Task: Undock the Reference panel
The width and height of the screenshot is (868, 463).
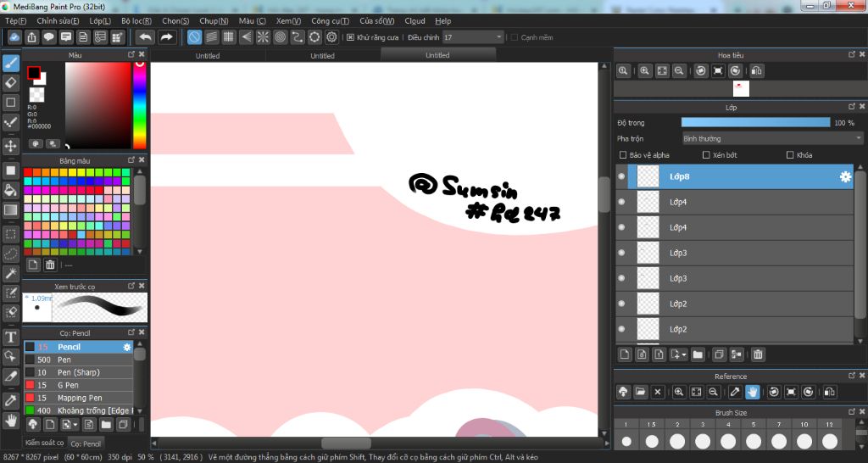Action: coord(852,376)
